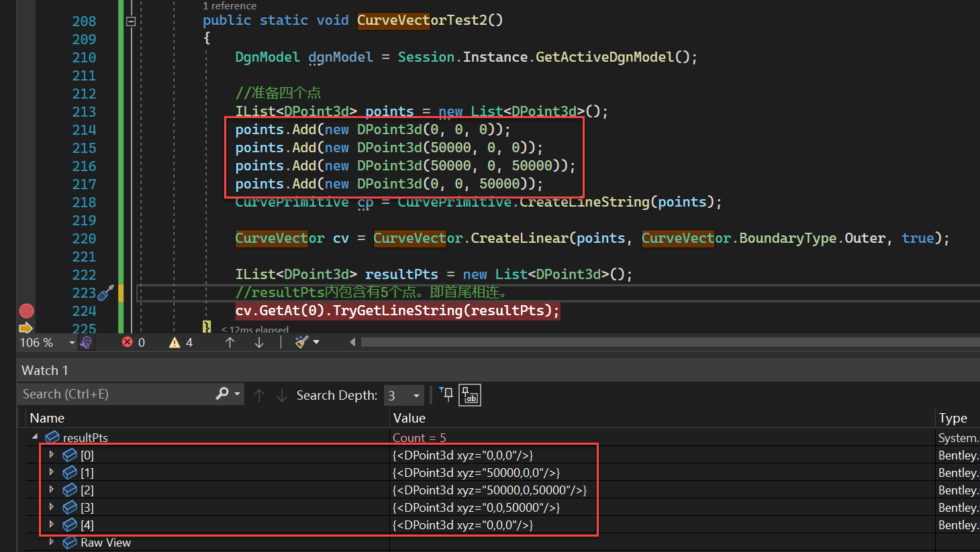The height and width of the screenshot is (552, 980).
Task: Go to previous issue with up arrow
Action: [230, 343]
